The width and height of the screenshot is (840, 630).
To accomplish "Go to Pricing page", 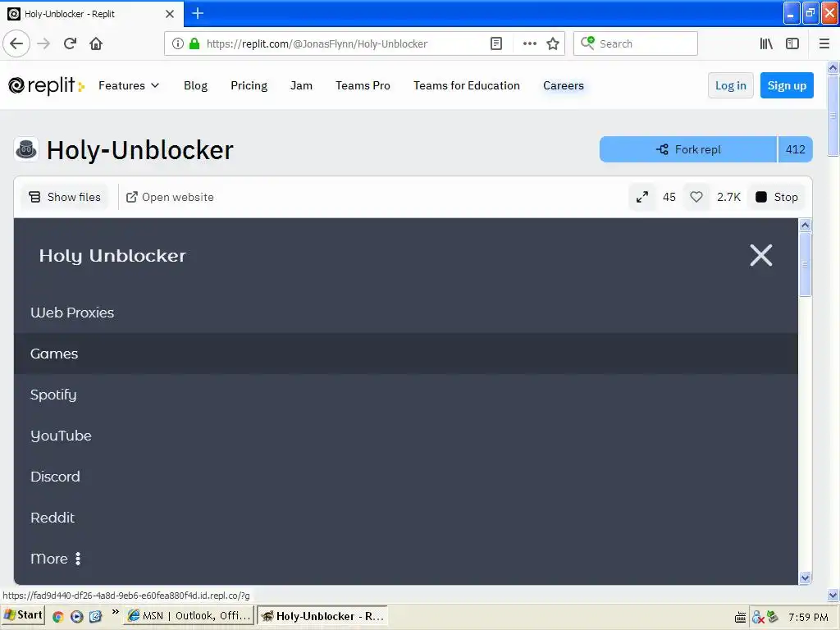I will pos(249,85).
